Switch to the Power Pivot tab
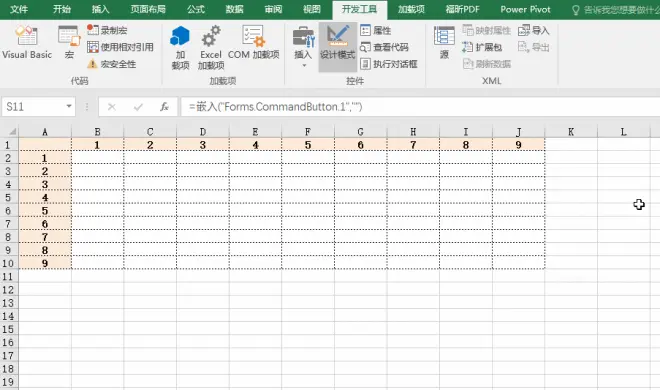This screenshot has height=390, width=660. click(525, 9)
